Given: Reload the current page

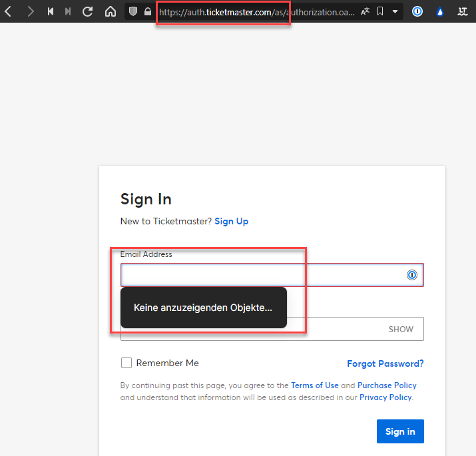Looking at the screenshot, I should pos(88,11).
